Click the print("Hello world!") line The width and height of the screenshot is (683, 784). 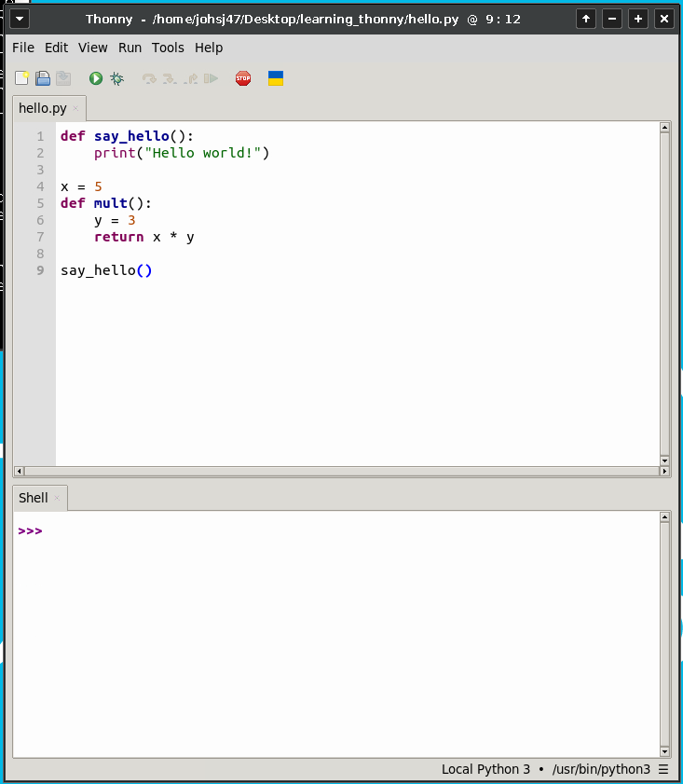pyautogui.click(x=182, y=153)
